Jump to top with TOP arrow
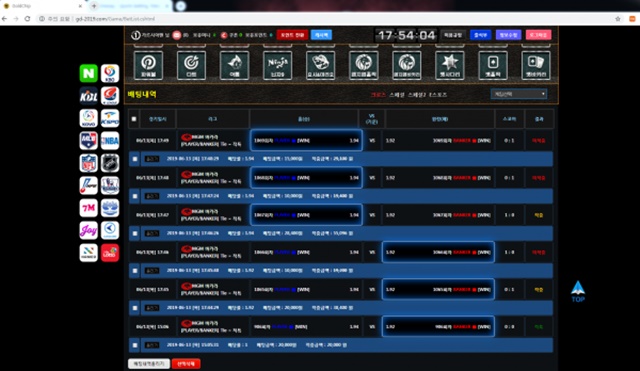Image resolution: width=640 pixels, height=371 pixels. pyautogui.click(x=578, y=291)
